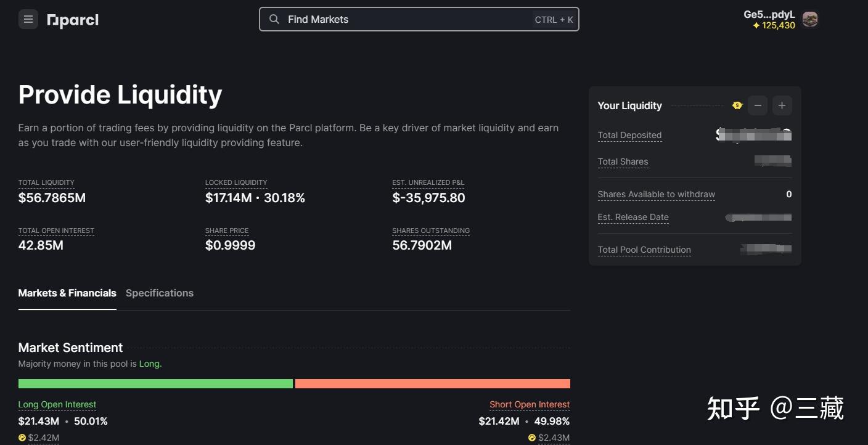The width and height of the screenshot is (868, 445).
Task: Click emoji icon beside $2.43M short value
Action: click(532, 438)
